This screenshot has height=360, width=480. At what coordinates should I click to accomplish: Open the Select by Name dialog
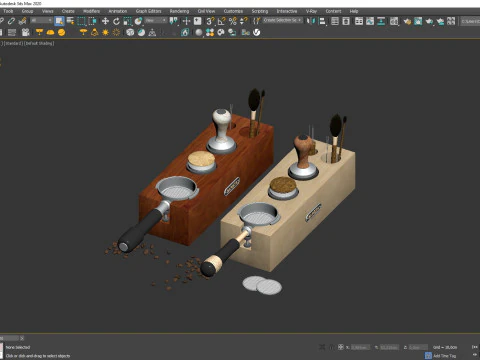70,21
